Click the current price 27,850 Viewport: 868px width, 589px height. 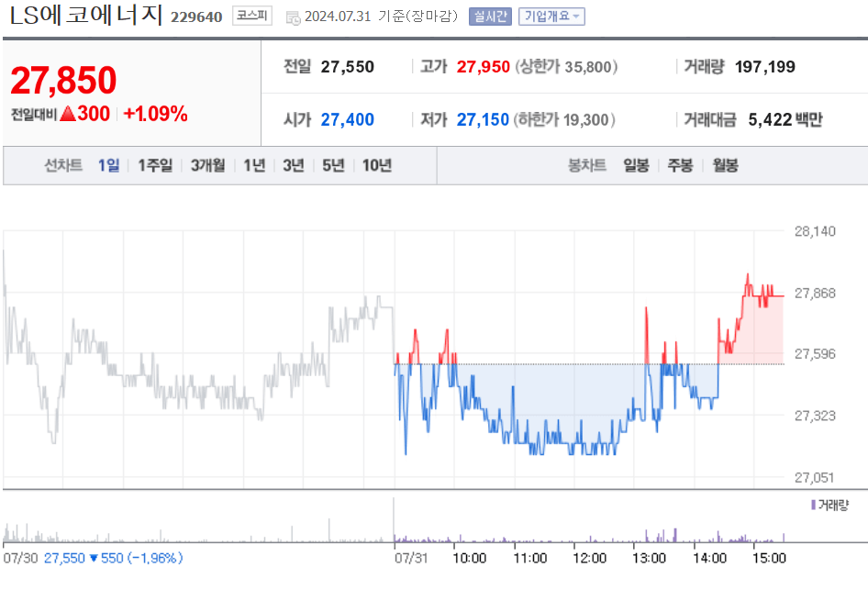click(63, 80)
